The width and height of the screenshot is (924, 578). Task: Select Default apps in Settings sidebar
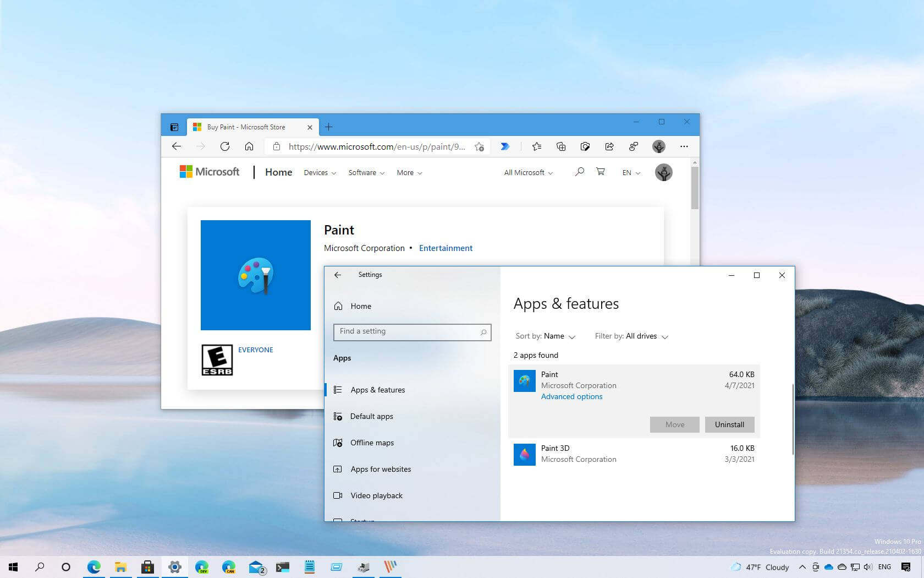click(372, 416)
